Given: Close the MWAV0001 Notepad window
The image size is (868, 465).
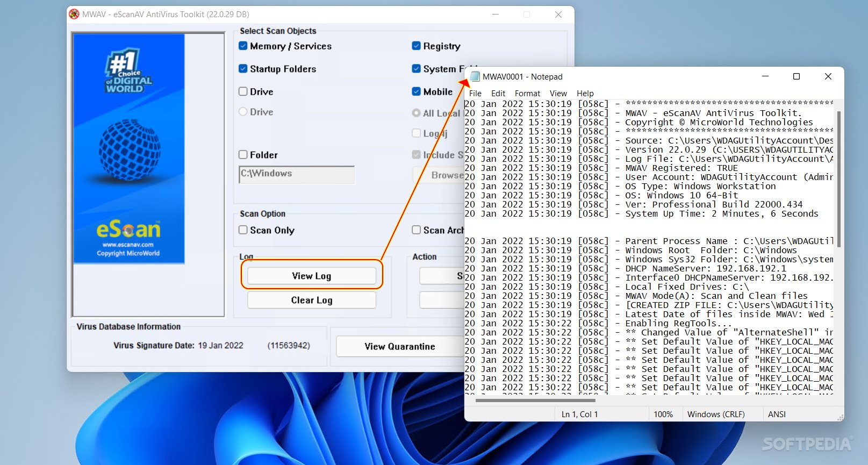Looking at the screenshot, I should point(828,76).
